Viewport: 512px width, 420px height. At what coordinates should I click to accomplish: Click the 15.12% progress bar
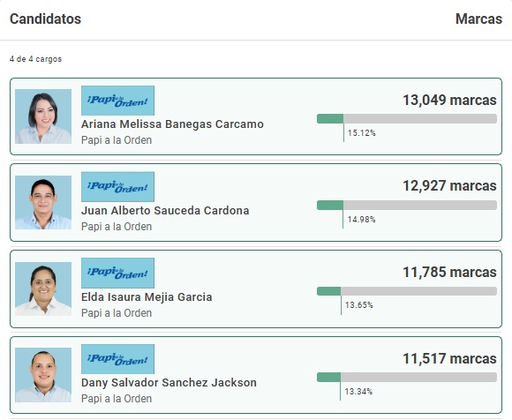coord(407,119)
